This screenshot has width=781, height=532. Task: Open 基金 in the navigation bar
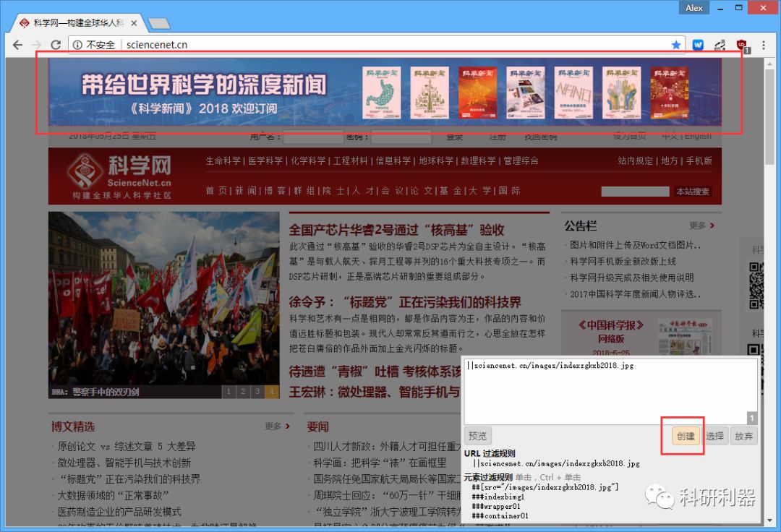pyautogui.click(x=451, y=191)
